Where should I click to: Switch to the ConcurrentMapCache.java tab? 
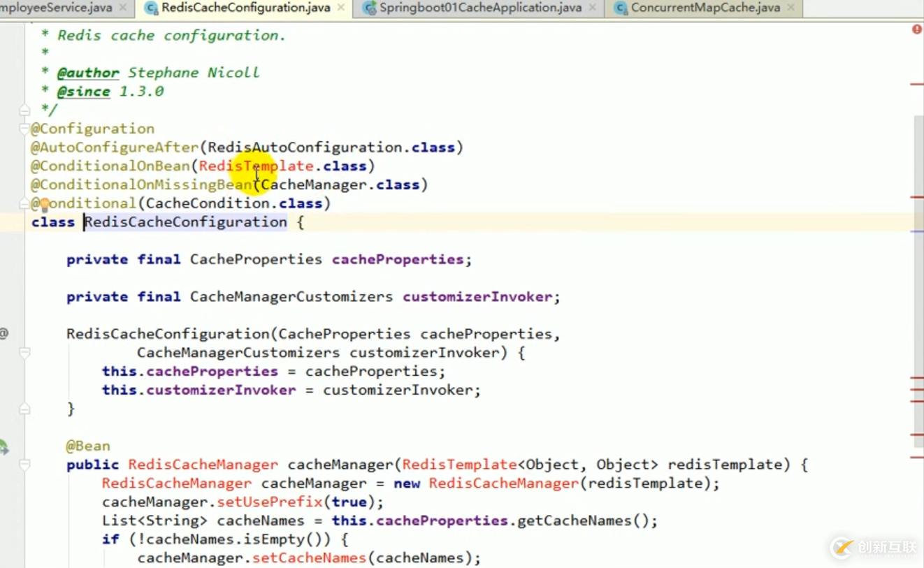click(x=705, y=8)
